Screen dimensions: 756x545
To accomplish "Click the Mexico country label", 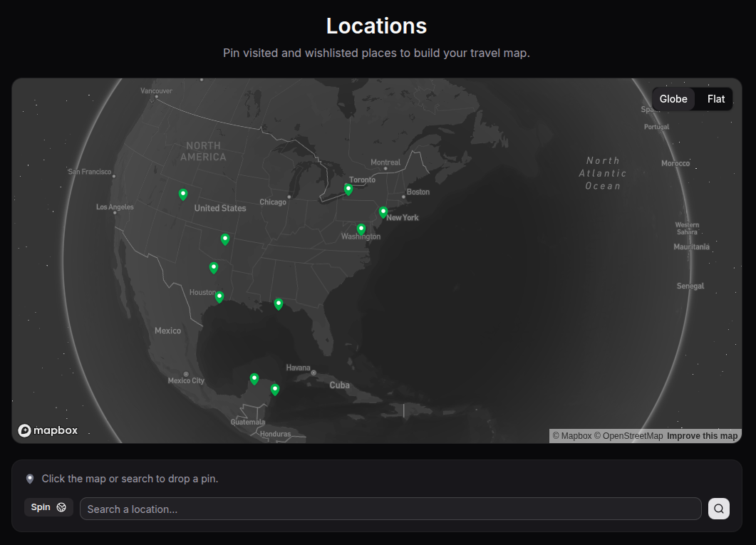I will click(x=167, y=331).
